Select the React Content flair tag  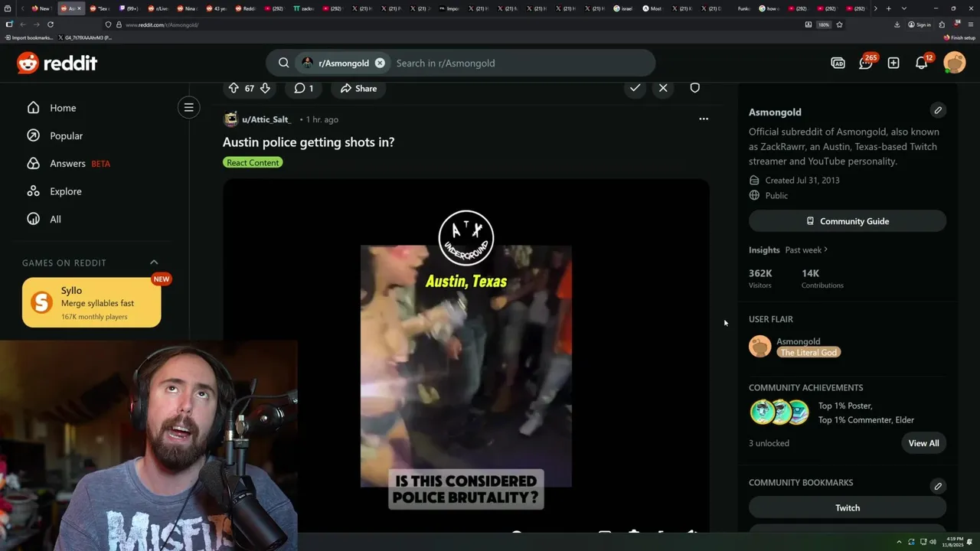coord(253,162)
